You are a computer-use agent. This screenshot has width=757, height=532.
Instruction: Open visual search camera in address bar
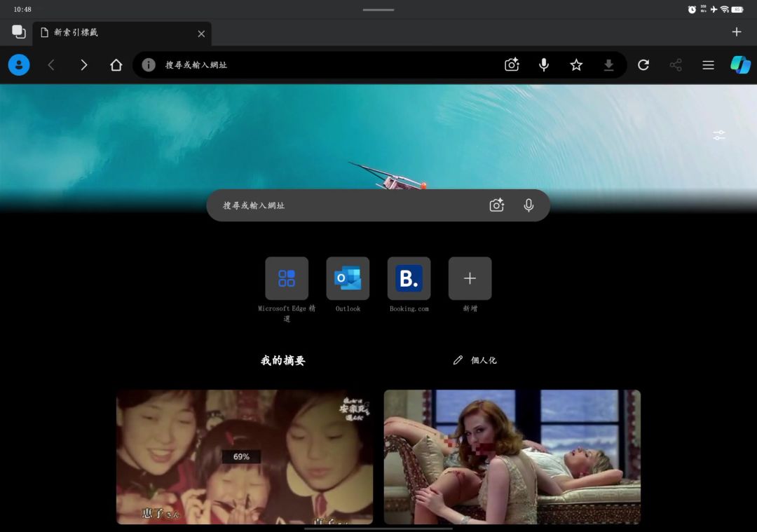click(512, 65)
